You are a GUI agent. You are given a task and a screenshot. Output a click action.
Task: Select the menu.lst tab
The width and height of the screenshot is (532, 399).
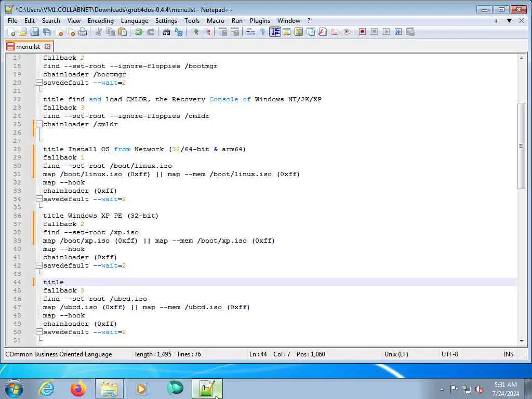[x=28, y=46]
